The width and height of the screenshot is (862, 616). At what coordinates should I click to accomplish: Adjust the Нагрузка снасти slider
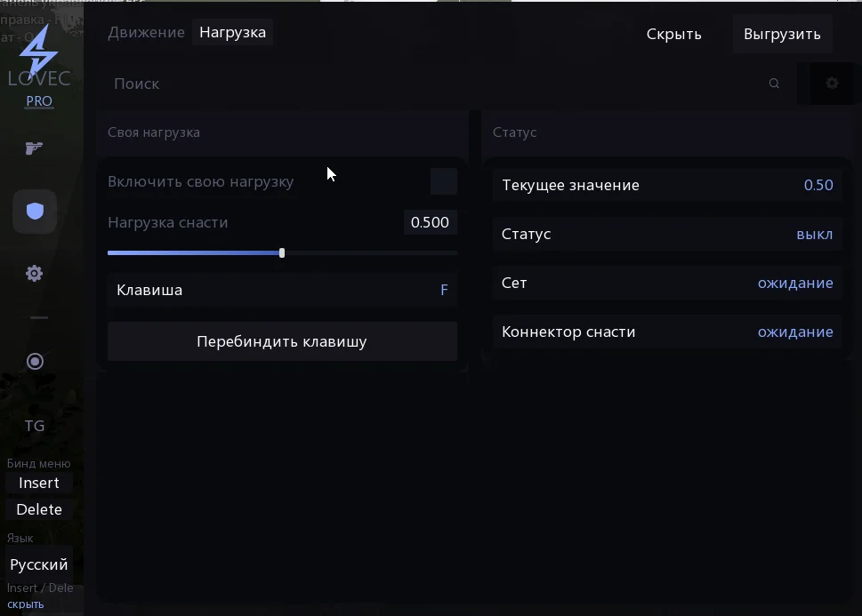click(281, 252)
